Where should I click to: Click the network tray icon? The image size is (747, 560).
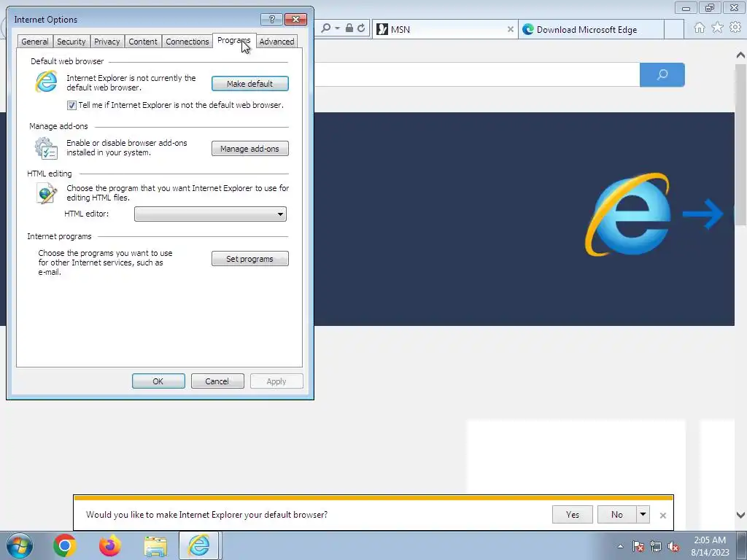pyautogui.click(x=656, y=547)
